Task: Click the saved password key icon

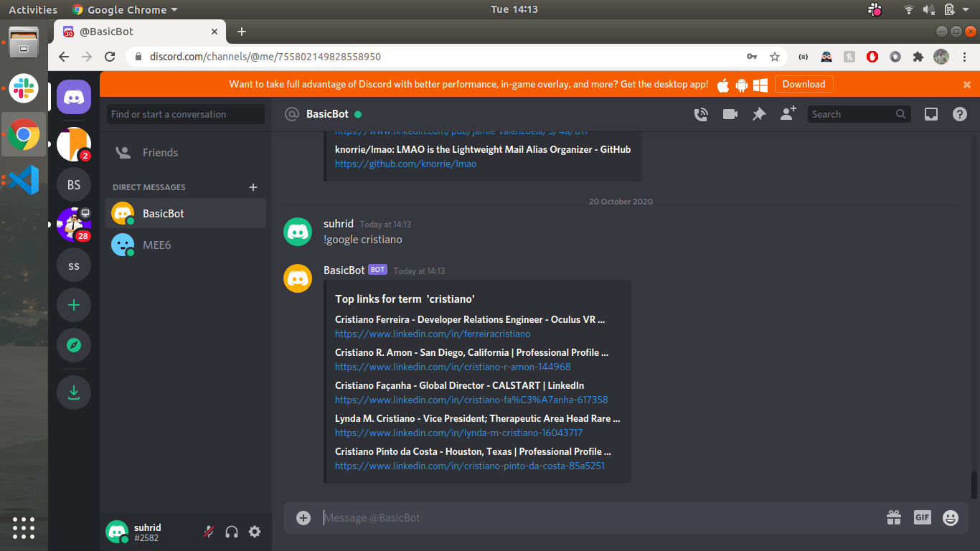Action: point(752,57)
